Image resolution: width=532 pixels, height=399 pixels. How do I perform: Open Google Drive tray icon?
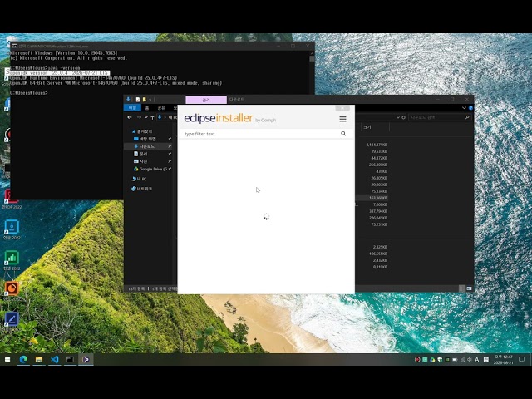point(432,360)
